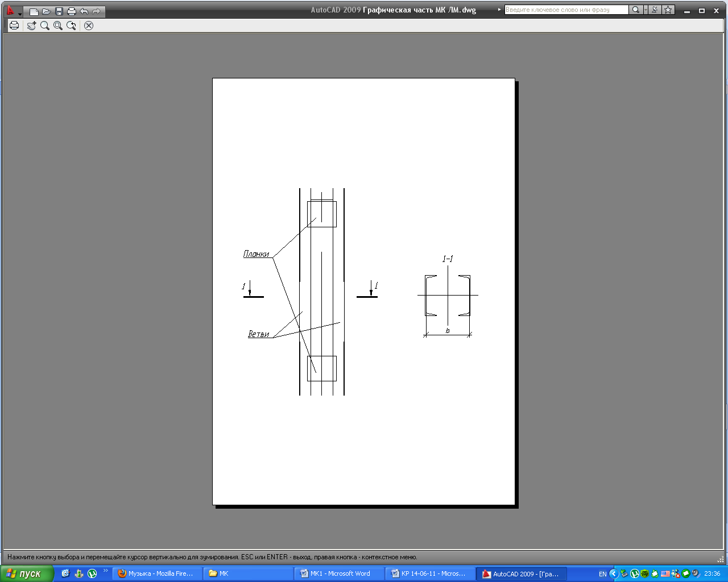Select the Zoom magnifier tool
728x582 pixels.
click(45, 25)
